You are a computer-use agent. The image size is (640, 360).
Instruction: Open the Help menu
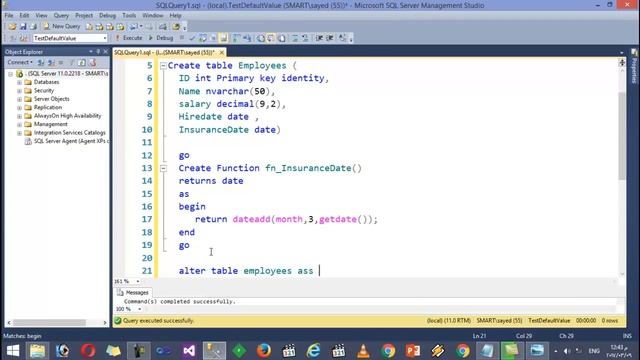click(x=176, y=16)
